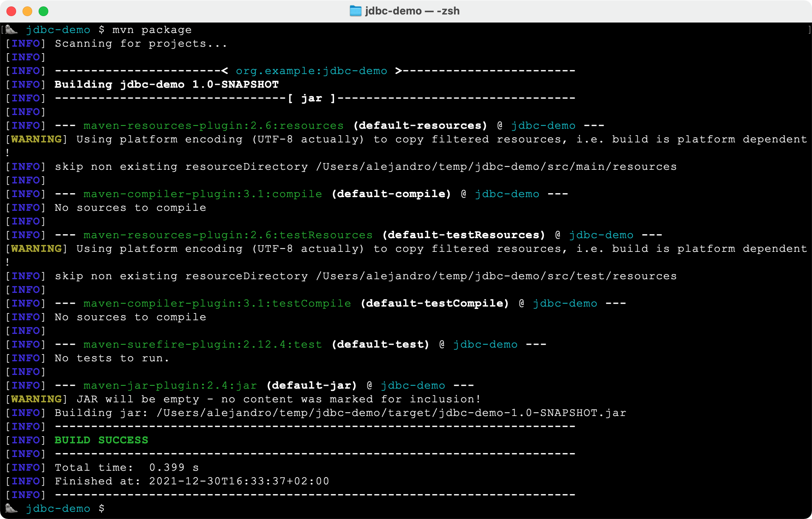Image resolution: width=812 pixels, height=519 pixels.
Task: Select the src/main/resources directory path
Action: pyautogui.click(x=496, y=166)
